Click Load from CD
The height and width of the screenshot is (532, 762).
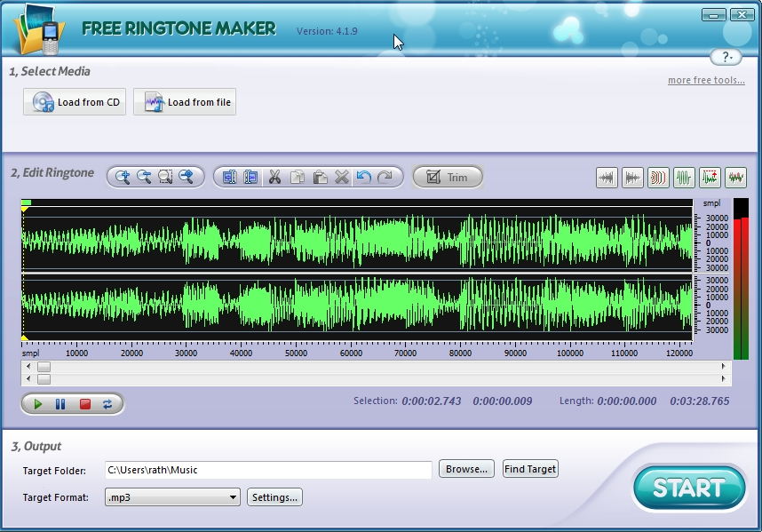(x=75, y=102)
